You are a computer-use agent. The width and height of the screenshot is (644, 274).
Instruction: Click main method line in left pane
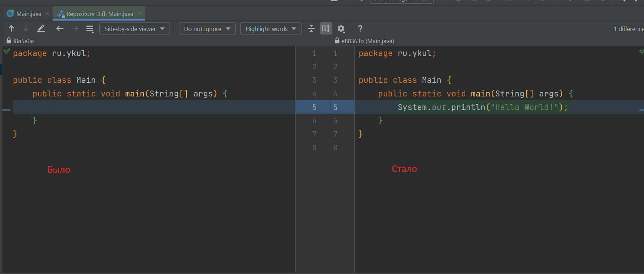pos(130,94)
